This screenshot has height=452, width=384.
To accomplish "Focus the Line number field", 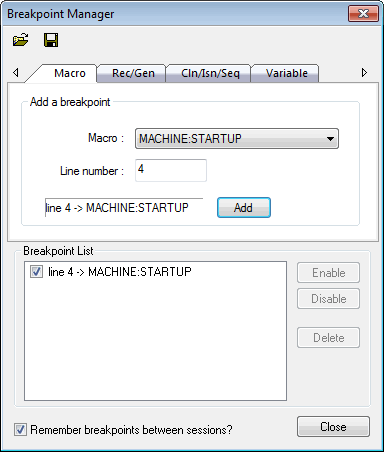I will point(171,170).
